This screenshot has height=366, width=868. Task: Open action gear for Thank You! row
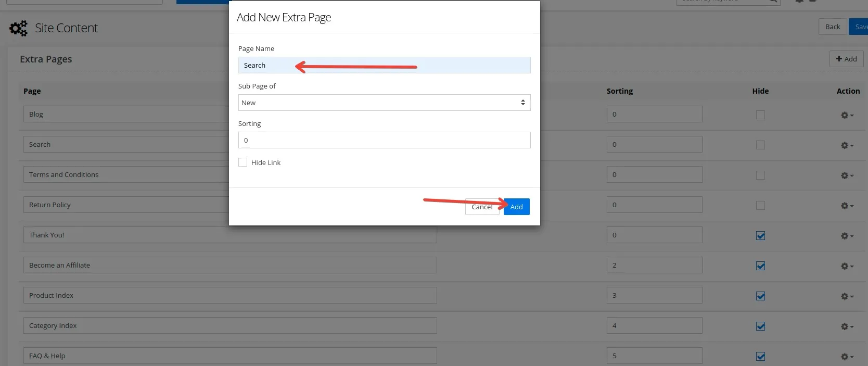point(847,236)
